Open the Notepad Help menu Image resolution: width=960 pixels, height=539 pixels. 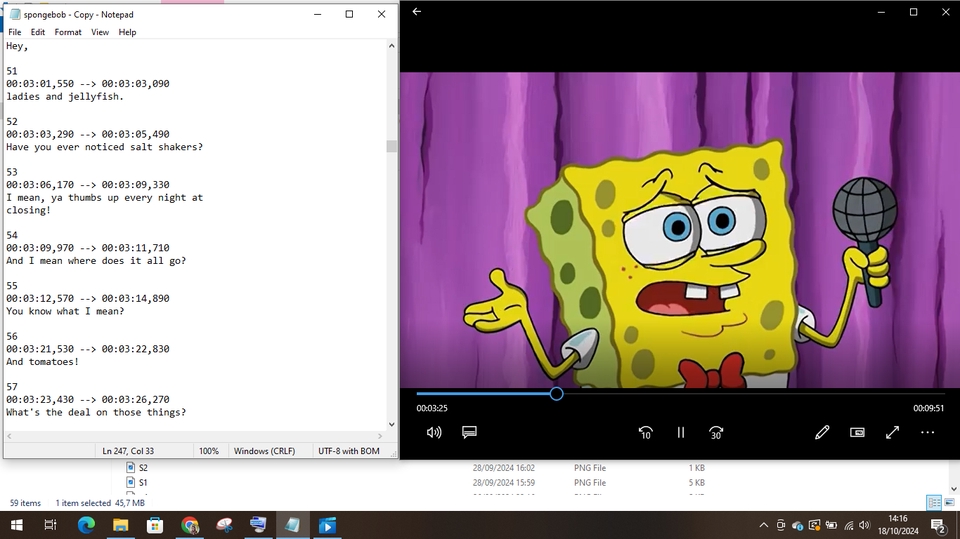click(127, 32)
